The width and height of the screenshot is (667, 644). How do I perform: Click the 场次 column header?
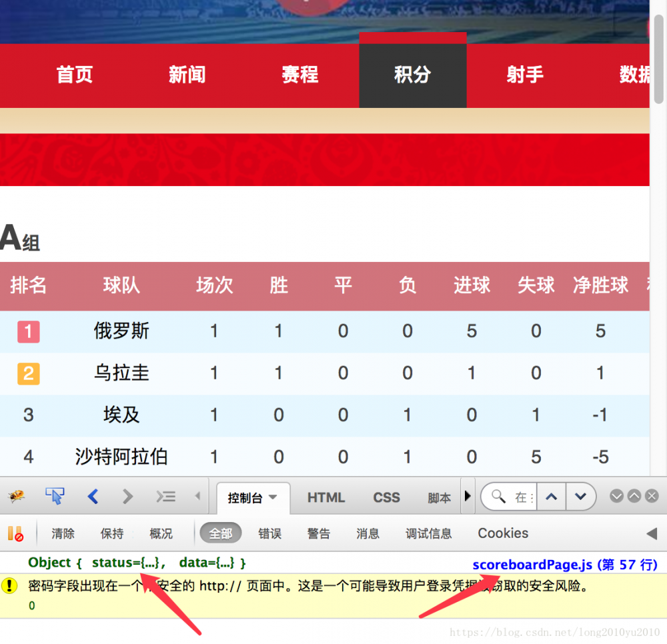coord(214,285)
